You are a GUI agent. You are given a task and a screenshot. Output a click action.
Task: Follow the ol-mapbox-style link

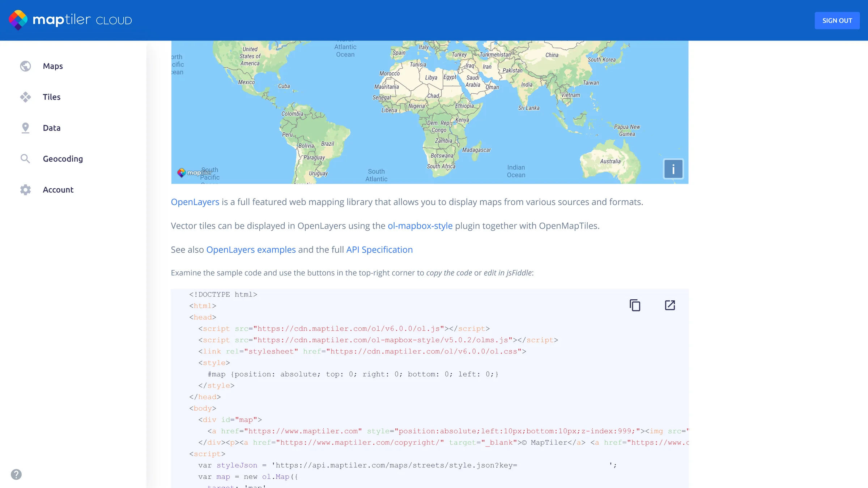pos(420,226)
